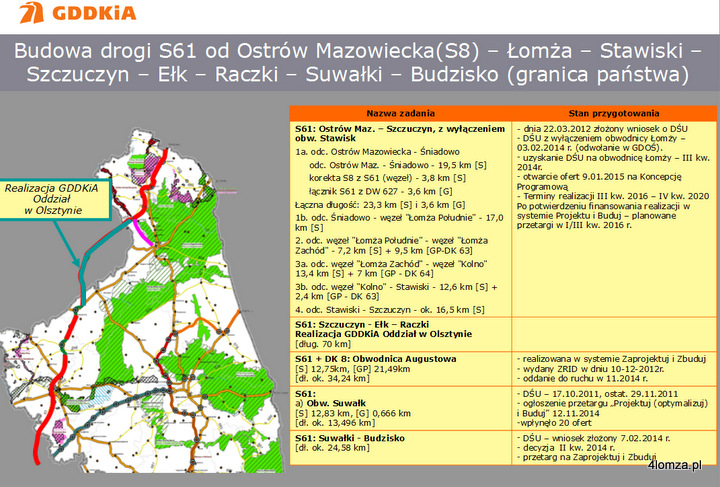Screen dimensions: 720x487
Task: Click the heading 'S61: Suwałki - Budzisko'
Action: click(350, 438)
